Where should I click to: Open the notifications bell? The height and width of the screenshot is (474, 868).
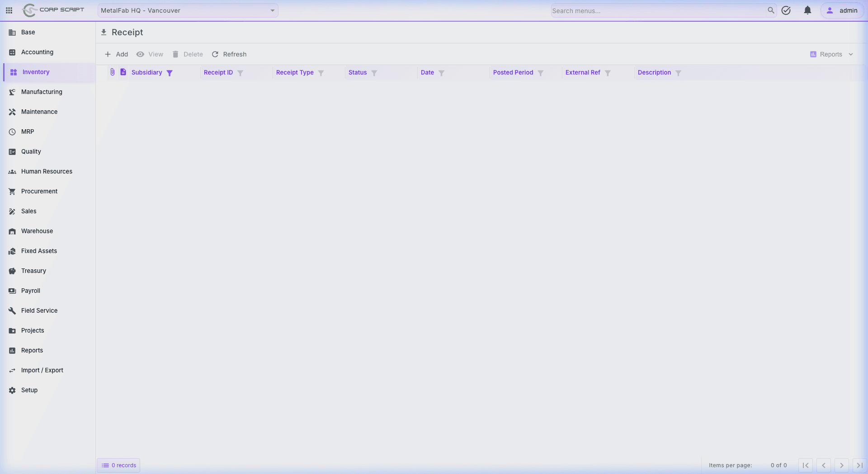pyautogui.click(x=807, y=10)
